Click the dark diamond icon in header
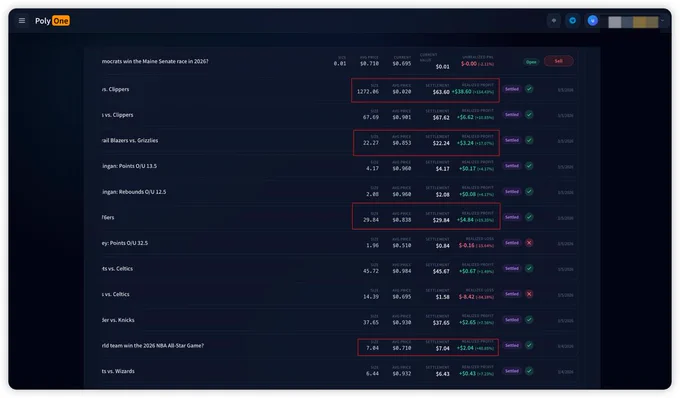Viewport: 680px width, 398px height. tap(554, 20)
